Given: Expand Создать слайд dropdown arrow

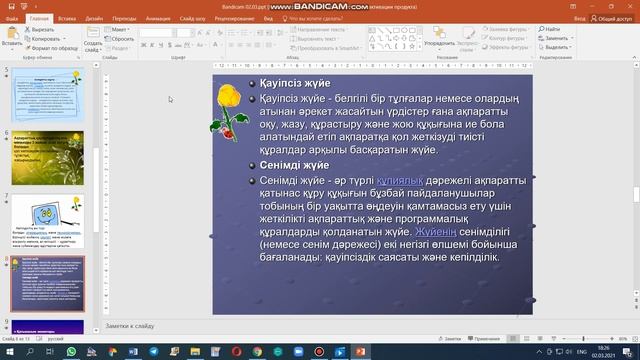Looking at the screenshot, I should [100, 50].
